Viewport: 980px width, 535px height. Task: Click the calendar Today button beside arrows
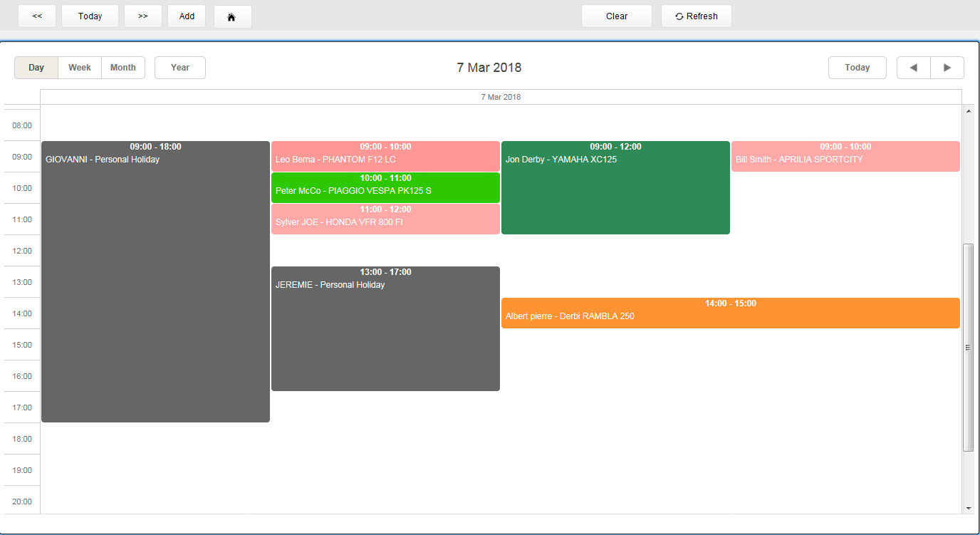[x=857, y=68]
